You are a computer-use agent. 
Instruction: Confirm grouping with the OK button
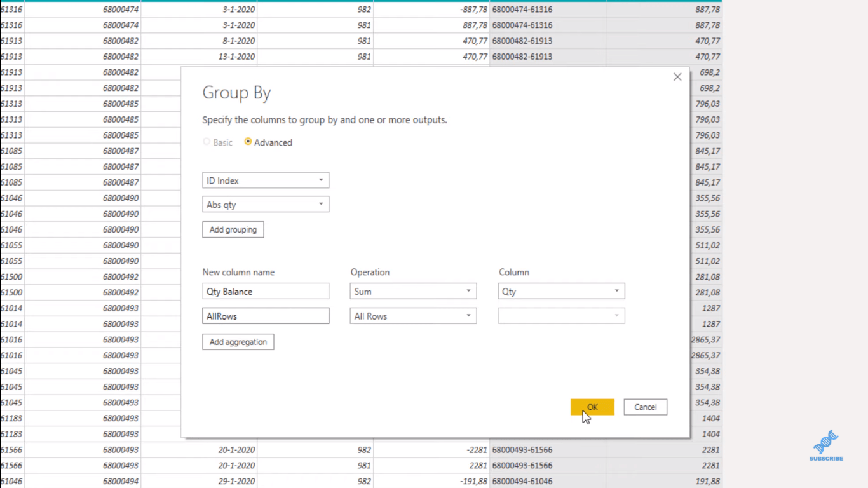point(592,407)
